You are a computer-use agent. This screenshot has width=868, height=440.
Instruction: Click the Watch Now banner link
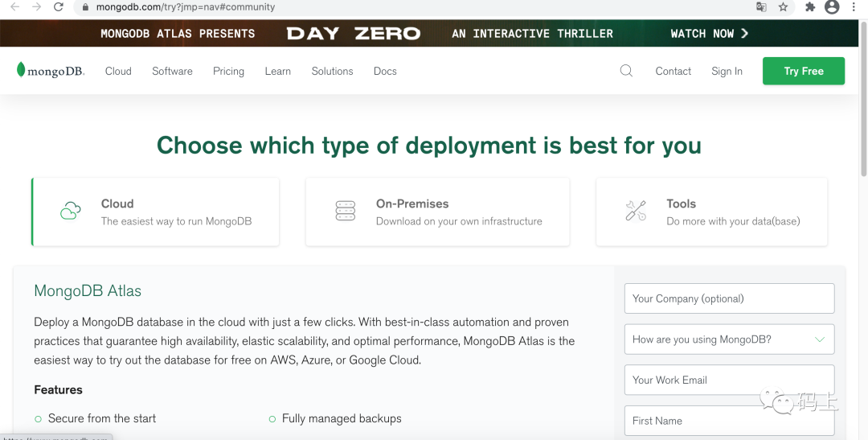(709, 34)
